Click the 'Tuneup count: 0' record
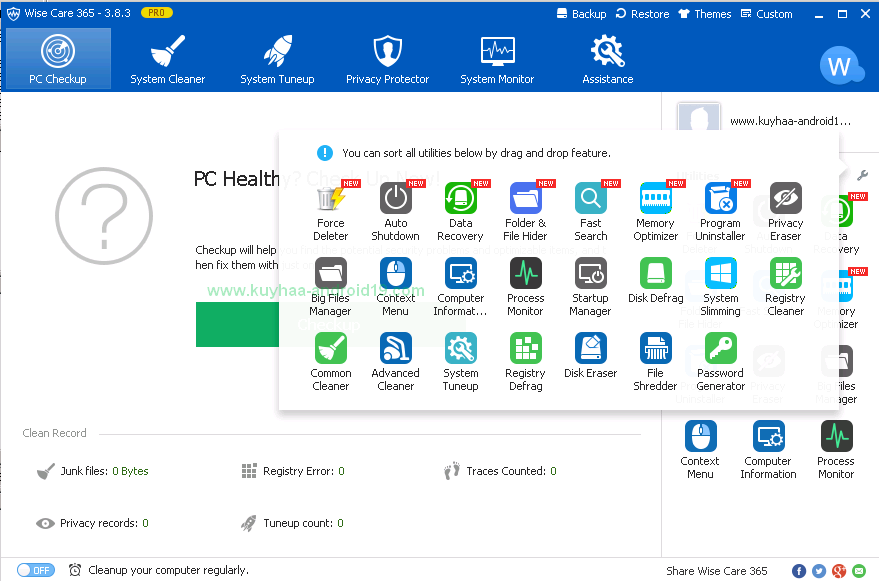The width and height of the screenshot is (879, 581). coord(292,523)
